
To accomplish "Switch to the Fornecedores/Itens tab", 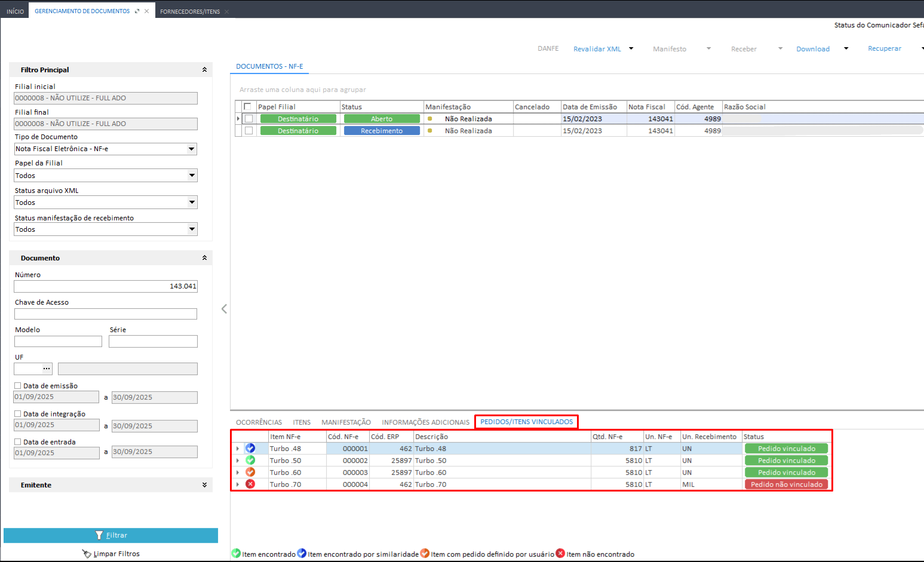I will [x=190, y=11].
